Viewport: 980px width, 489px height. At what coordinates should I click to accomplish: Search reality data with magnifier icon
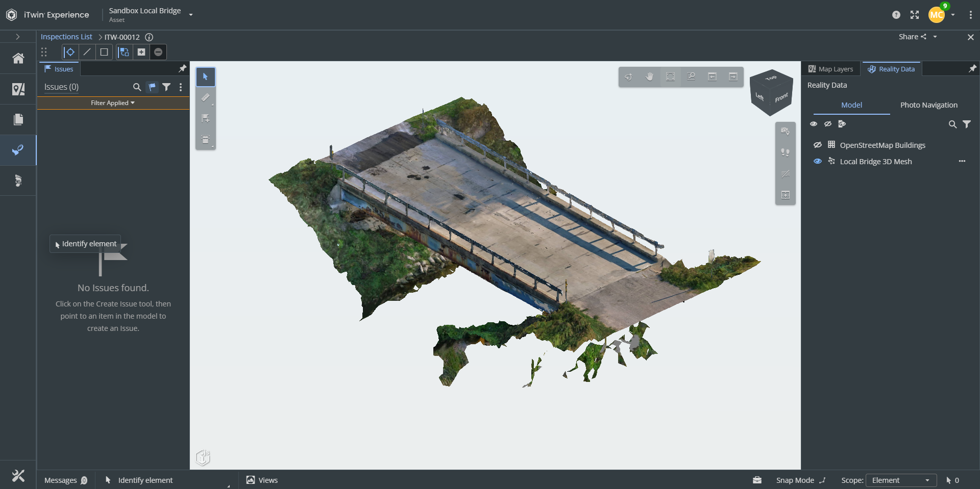(x=952, y=124)
